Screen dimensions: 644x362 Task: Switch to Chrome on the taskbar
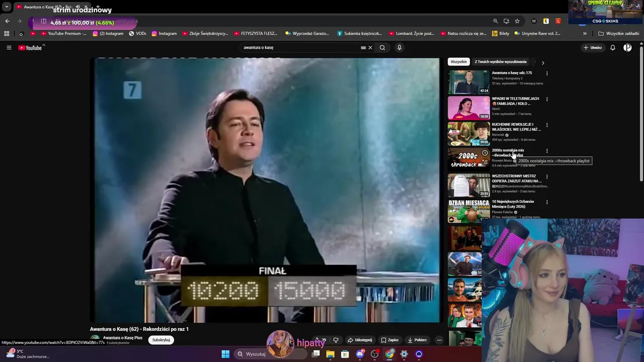click(x=389, y=354)
